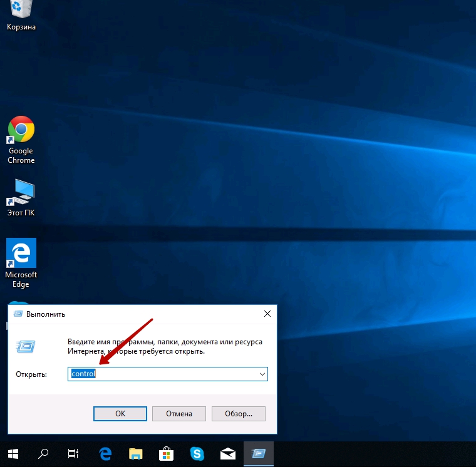The width and height of the screenshot is (476, 467).
Task: Click the 'Выполнить' dialog title text
Action: pos(46,314)
